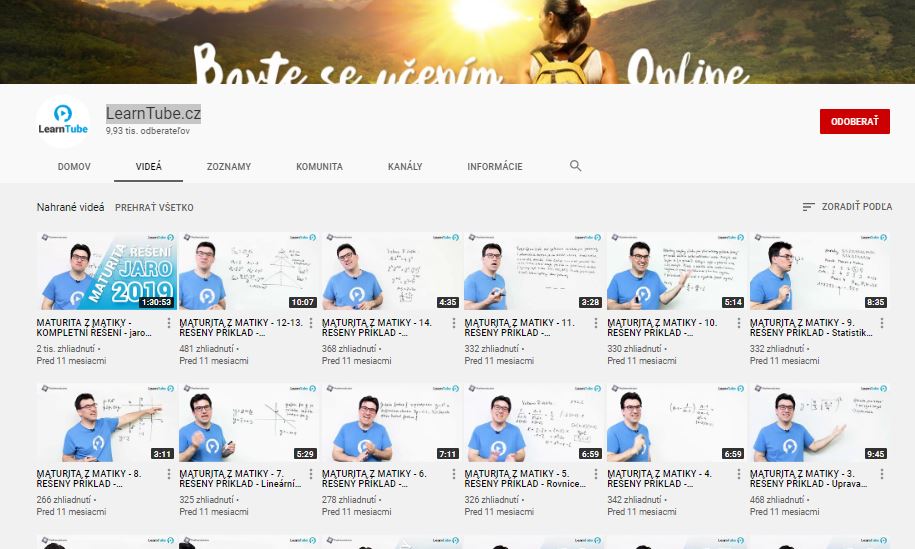This screenshot has width=915, height=549.
Task: Click the 481 zhliadnutí text
Action: [x=207, y=348]
